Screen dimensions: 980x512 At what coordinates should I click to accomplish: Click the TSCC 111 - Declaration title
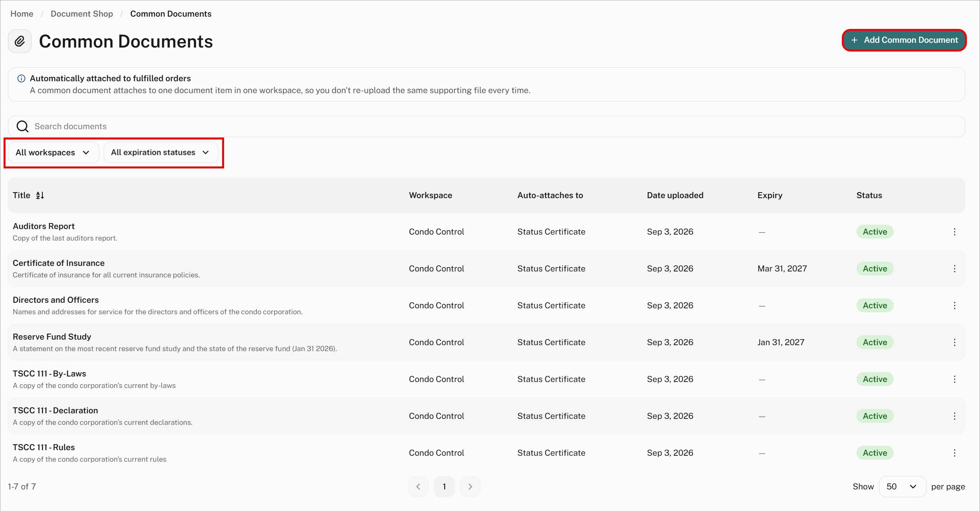(55, 411)
